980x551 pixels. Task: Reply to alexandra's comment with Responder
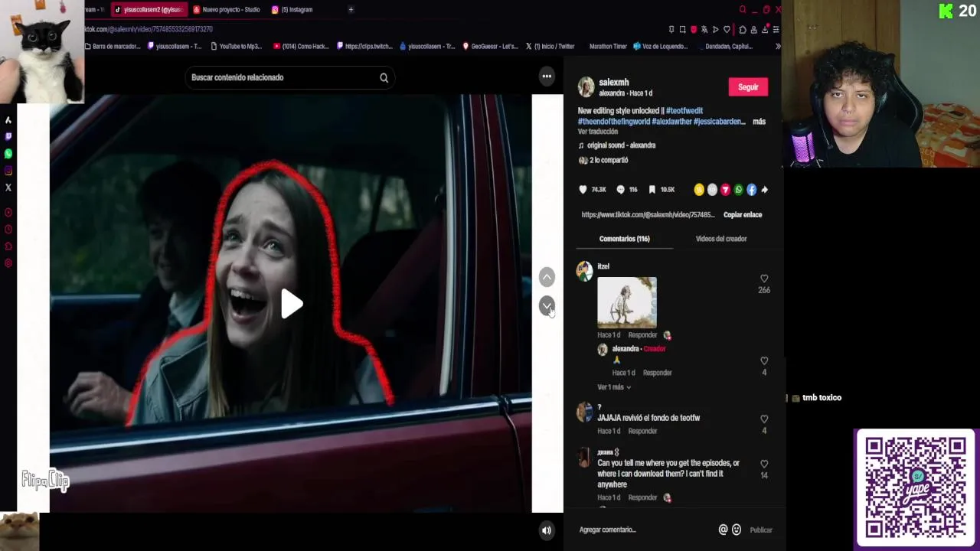click(x=657, y=373)
